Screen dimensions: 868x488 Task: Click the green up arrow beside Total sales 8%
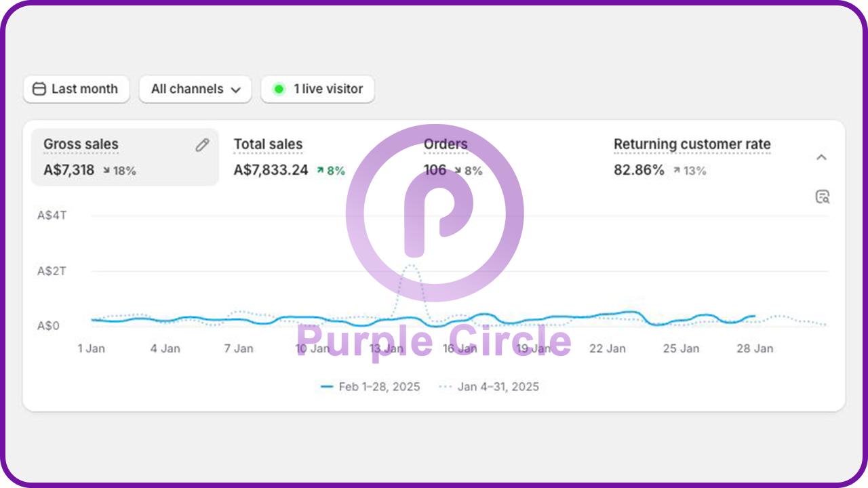pos(320,171)
